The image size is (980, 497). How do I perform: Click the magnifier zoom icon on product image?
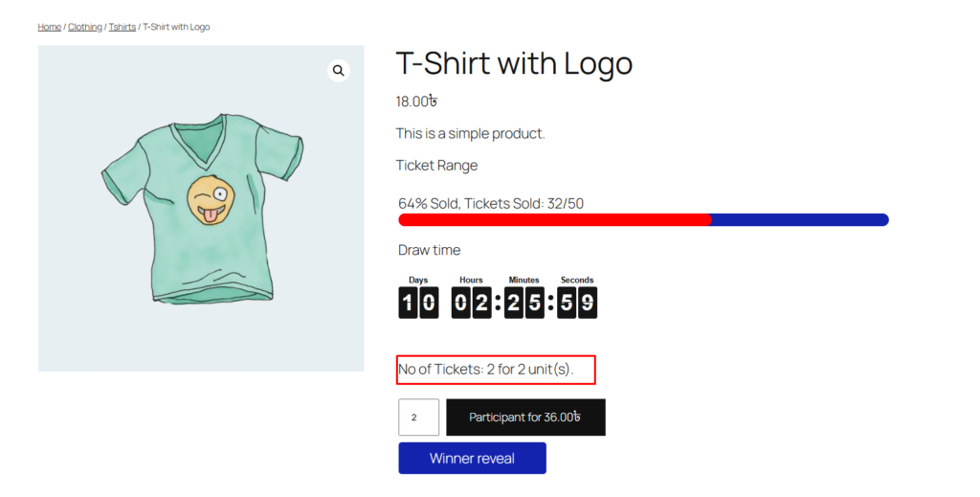[339, 71]
